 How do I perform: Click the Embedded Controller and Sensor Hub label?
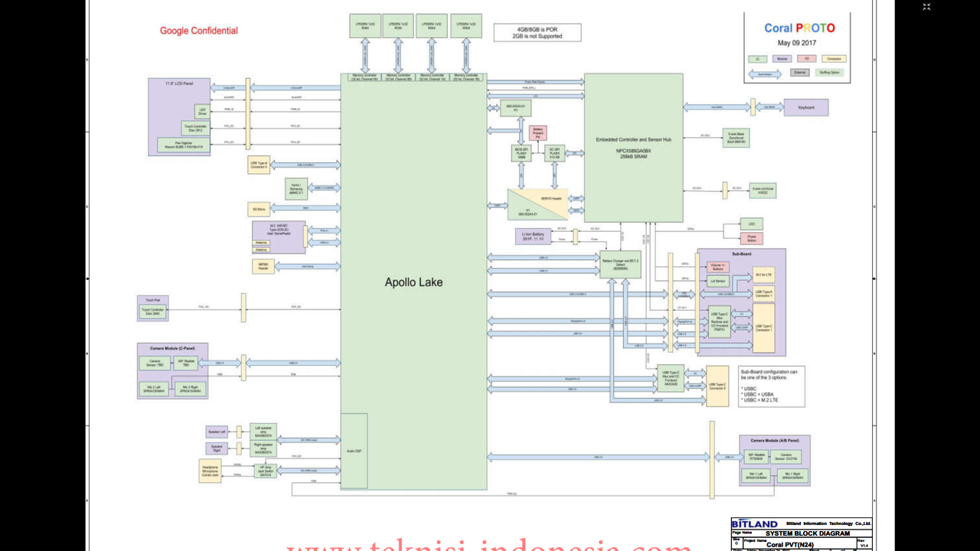tap(634, 140)
